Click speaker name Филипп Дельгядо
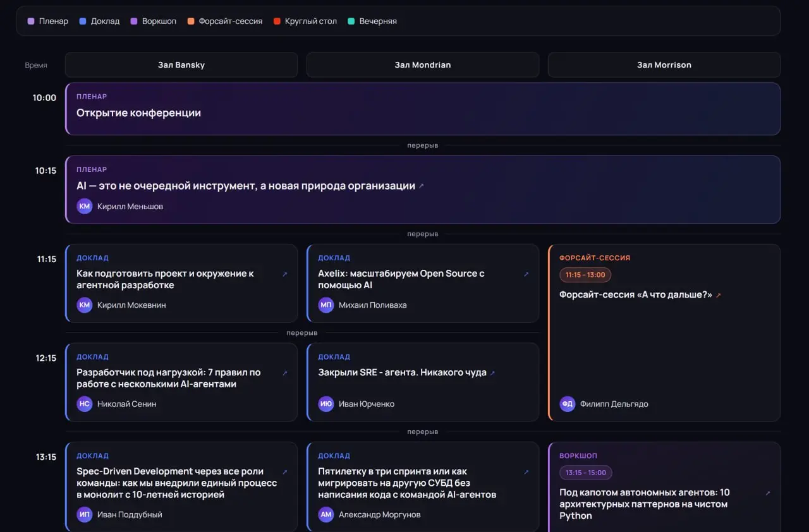This screenshot has width=809, height=532. pyautogui.click(x=614, y=404)
